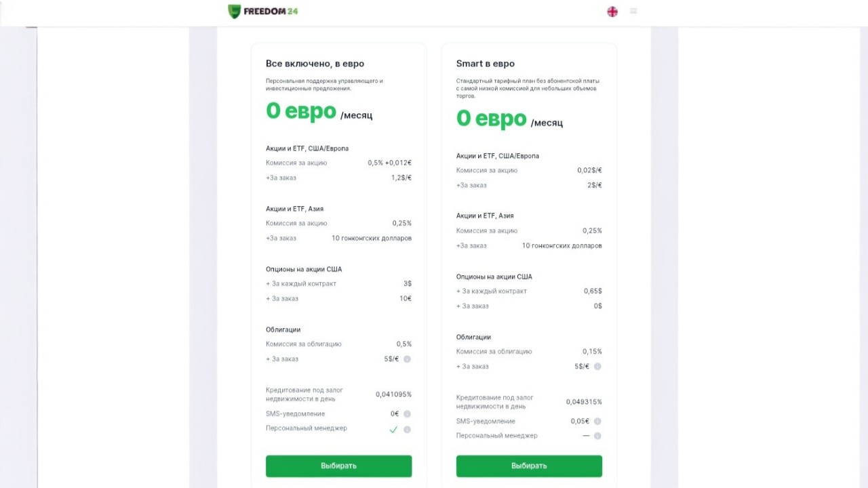Click 'Опционы на акции США' heading in Smart plan
The height and width of the screenshot is (488, 868).
click(x=494, y=277)
